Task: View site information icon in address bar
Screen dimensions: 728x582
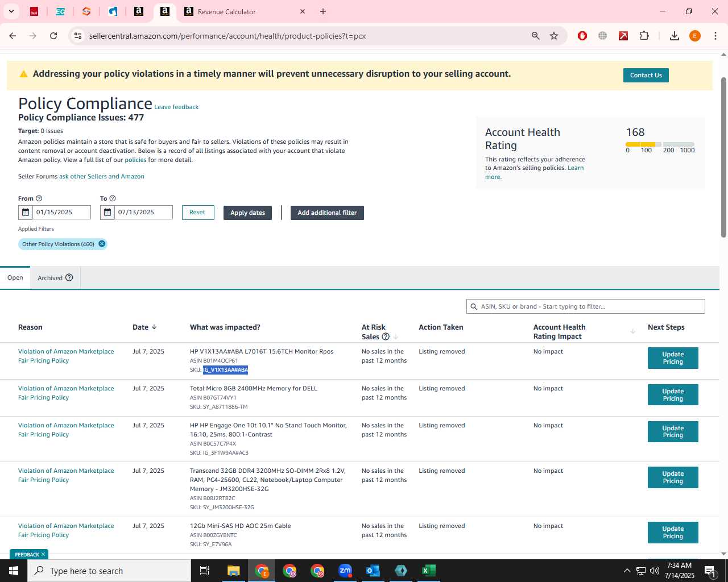Action: pos(78,36)
